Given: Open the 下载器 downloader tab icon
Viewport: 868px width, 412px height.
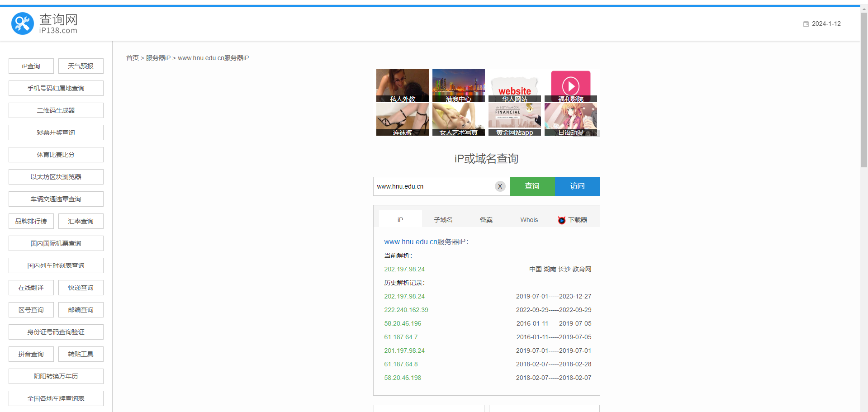Looking at the screenshot, I should point(562,220).
